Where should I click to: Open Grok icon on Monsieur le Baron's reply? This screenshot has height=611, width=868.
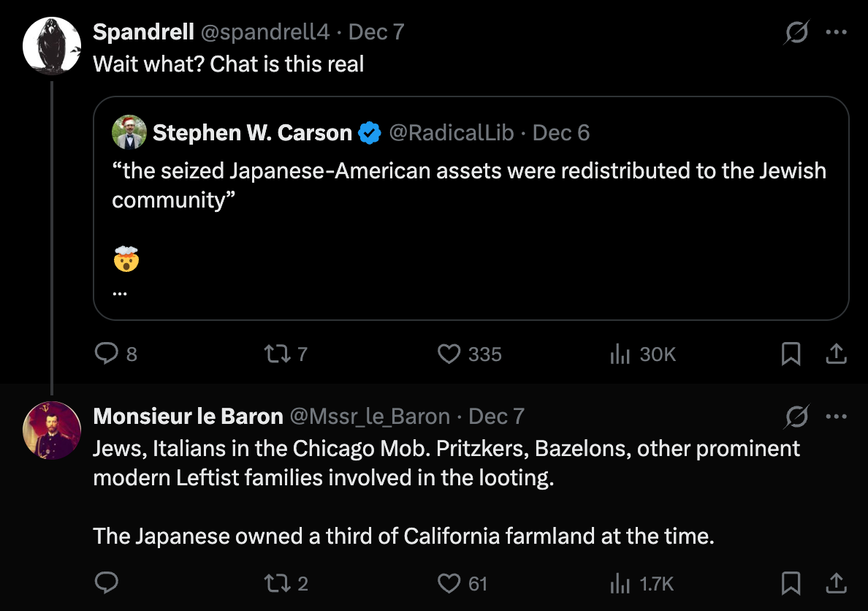[x=796, y=417]
